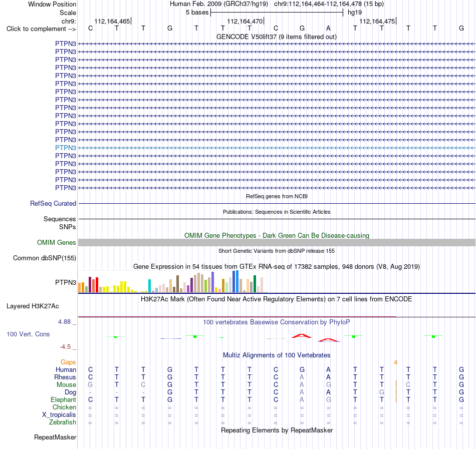Click the 'Rhesus' alignment species label
Screen dimensions: 476x449
coord(65,377)
